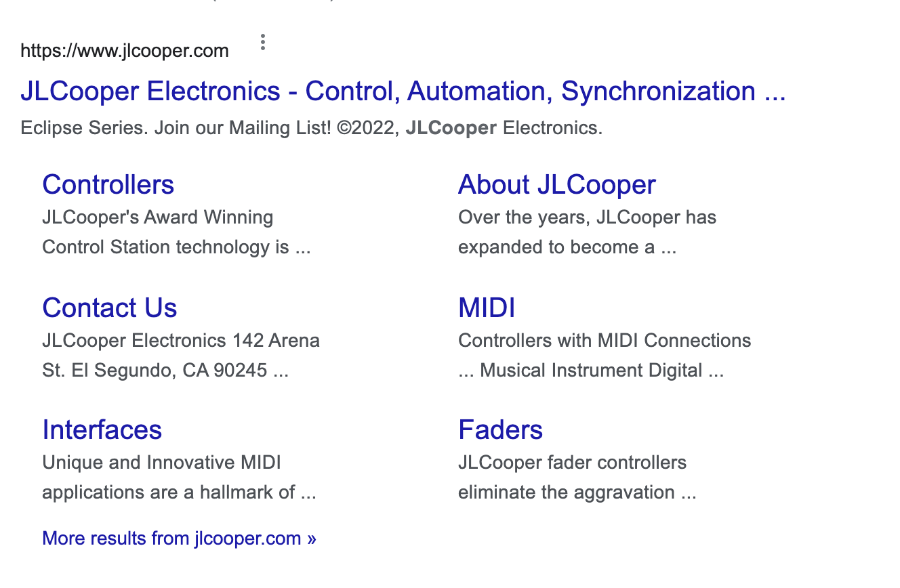This screenshot has height=588, width=900.
Task: Click the https://www.jlcooper.com URL text
Action: [125, 51]
